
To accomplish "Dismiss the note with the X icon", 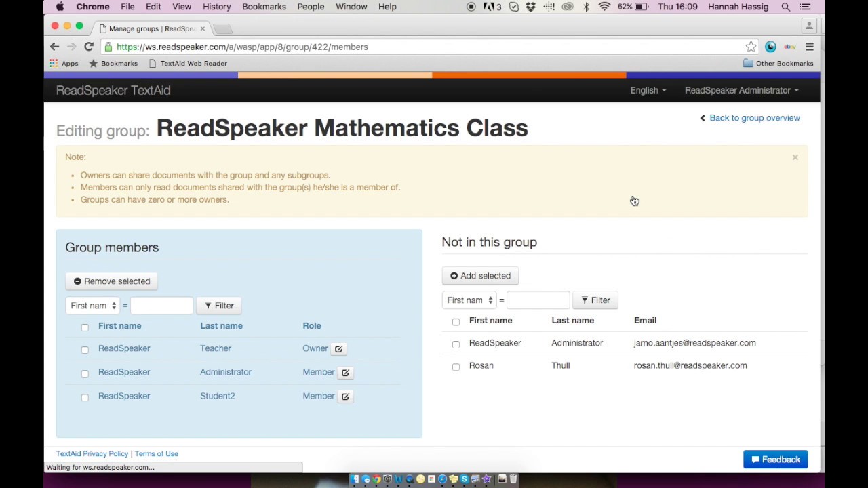I will coord(795,157).
